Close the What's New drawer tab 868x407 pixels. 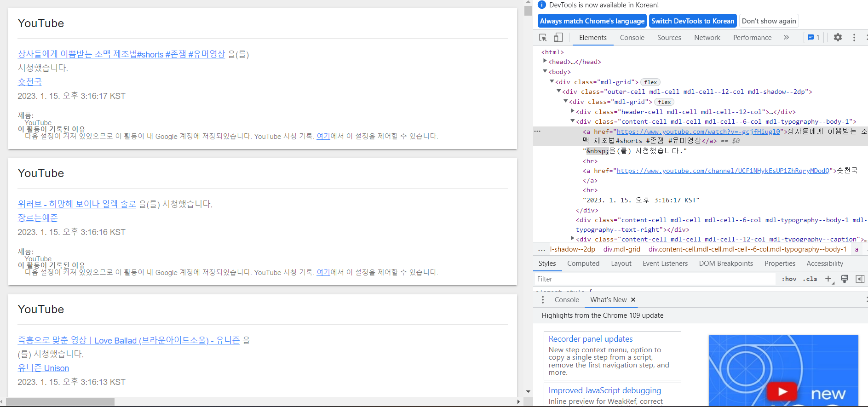(x=633, y=300)
